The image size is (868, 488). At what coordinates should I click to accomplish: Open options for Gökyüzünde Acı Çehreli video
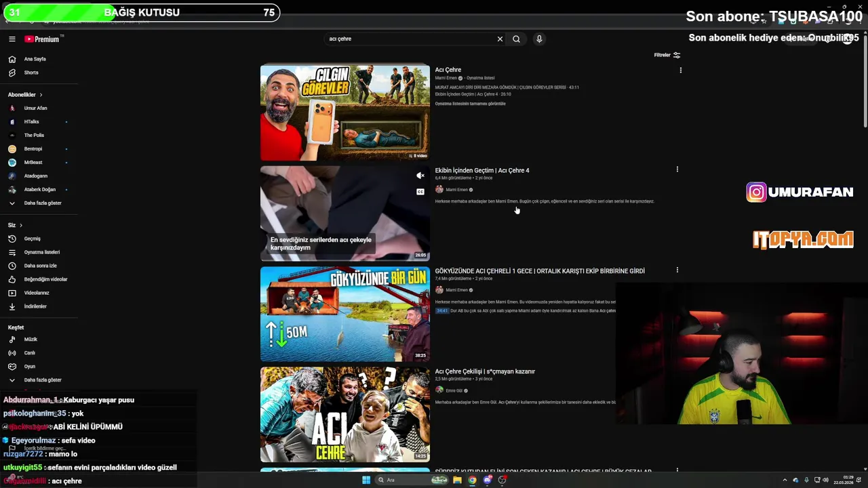tap(677, 270)
